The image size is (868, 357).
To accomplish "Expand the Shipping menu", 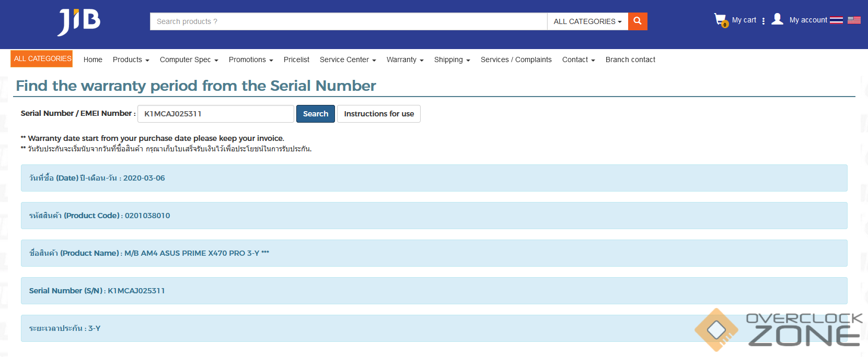I will 452,59.
